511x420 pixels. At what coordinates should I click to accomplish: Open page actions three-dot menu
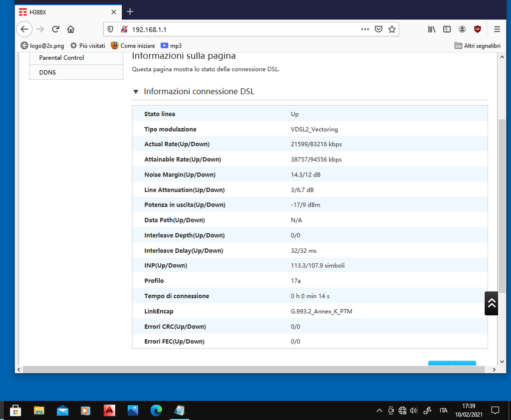[365, 29]
